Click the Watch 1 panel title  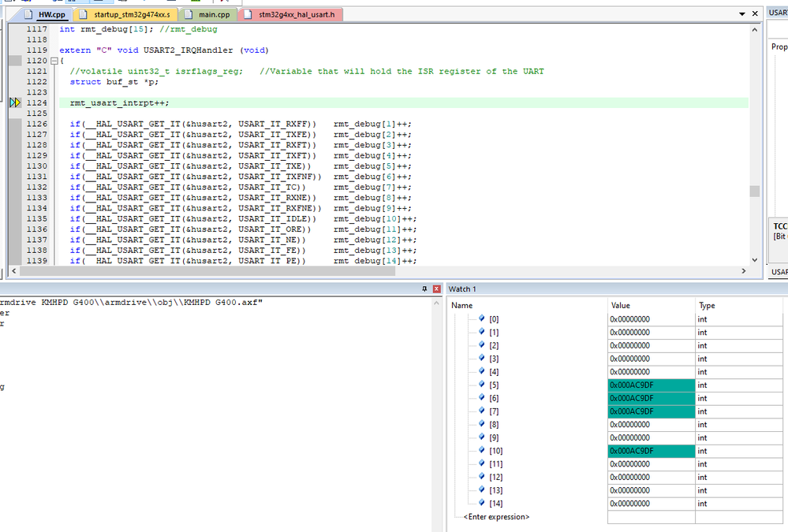click(462, 289)
